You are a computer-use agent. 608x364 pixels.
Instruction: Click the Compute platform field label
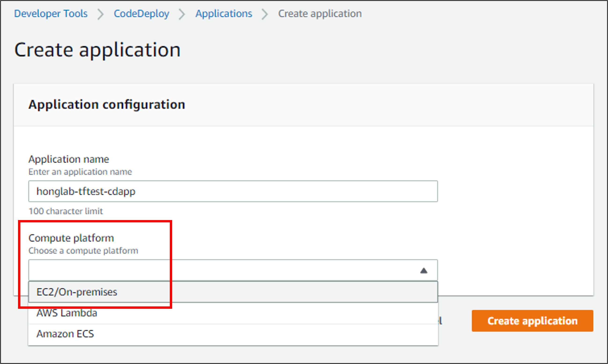click(x=71, y=238)
